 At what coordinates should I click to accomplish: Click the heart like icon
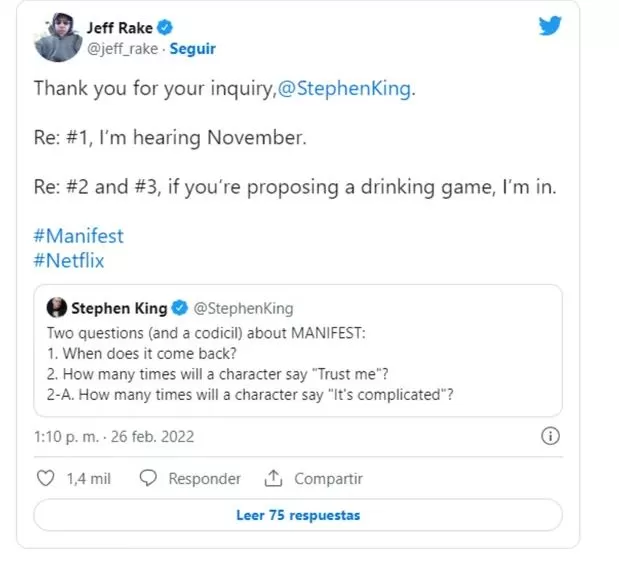point(45,479)
